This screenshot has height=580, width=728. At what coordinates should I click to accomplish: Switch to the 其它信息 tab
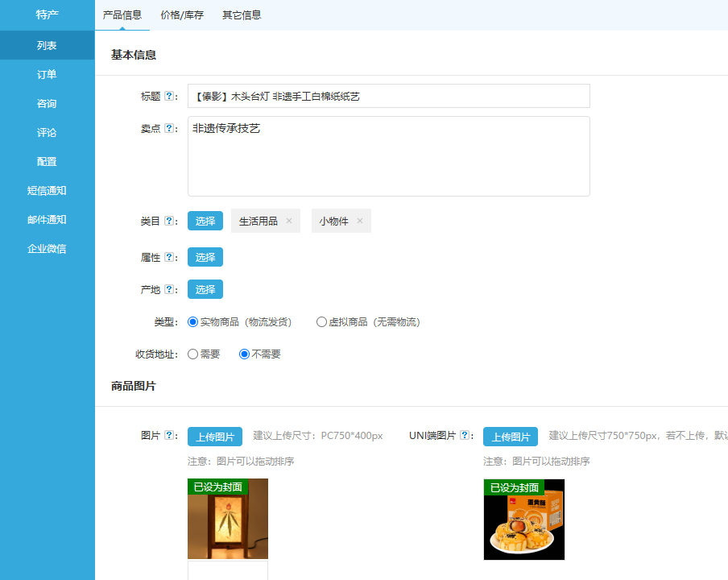pos(242,15)
